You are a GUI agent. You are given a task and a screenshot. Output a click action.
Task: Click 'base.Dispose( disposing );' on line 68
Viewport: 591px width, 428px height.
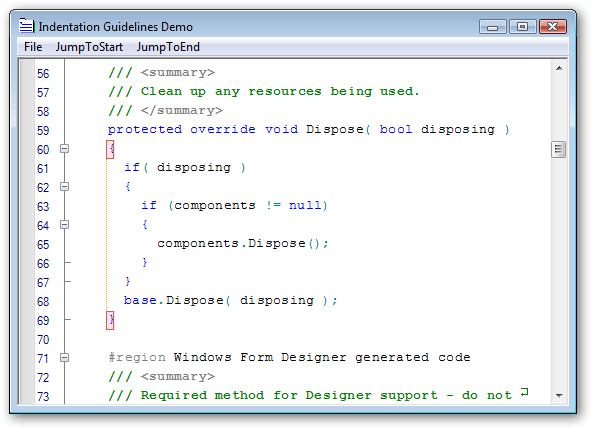click(230, 300)
